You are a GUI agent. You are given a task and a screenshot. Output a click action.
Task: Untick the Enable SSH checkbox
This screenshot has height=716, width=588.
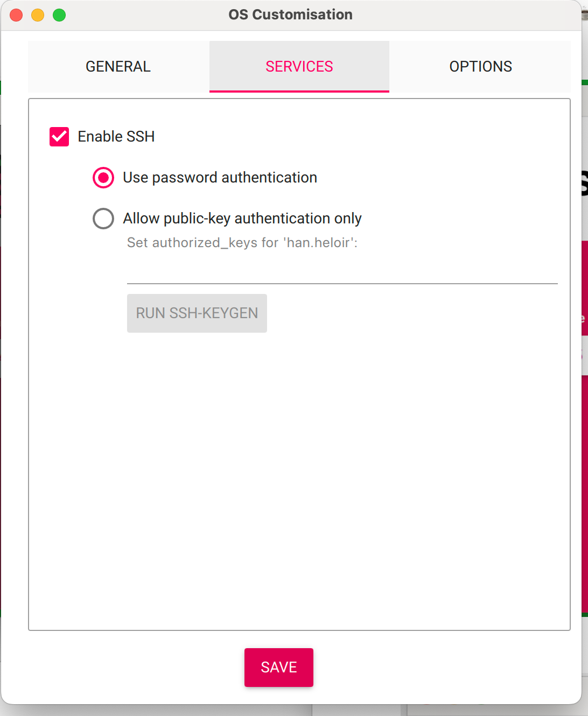pyautogui.click(x=59, y=137)
